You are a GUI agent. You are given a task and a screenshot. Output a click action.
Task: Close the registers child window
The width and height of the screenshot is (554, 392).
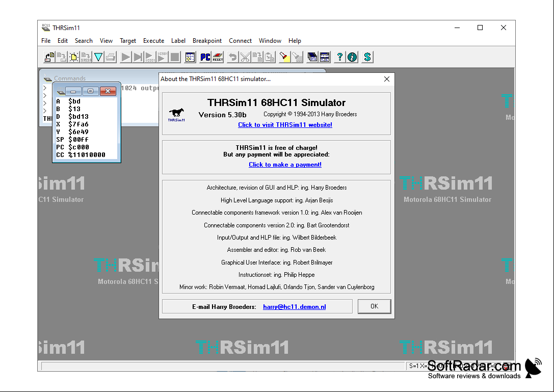click(x=108, y=91)
